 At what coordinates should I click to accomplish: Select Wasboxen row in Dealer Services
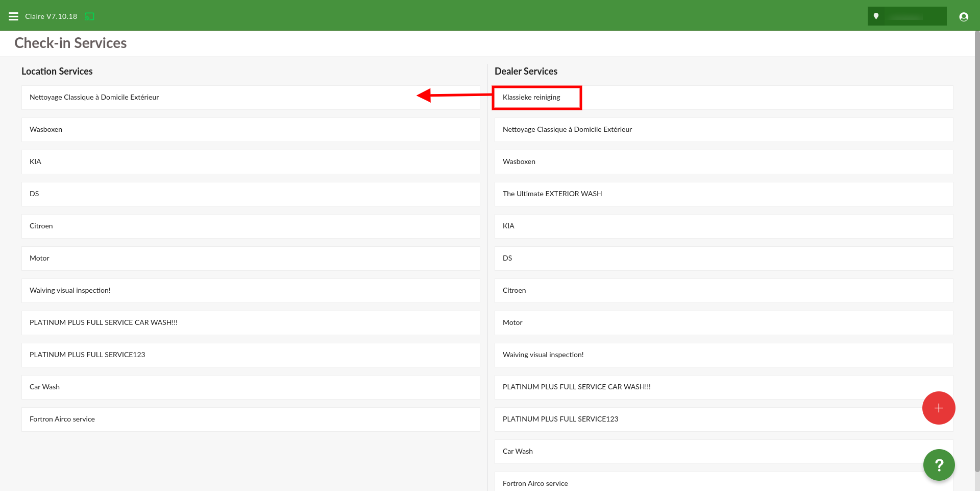pyautogui.click(x=724, y=161)
